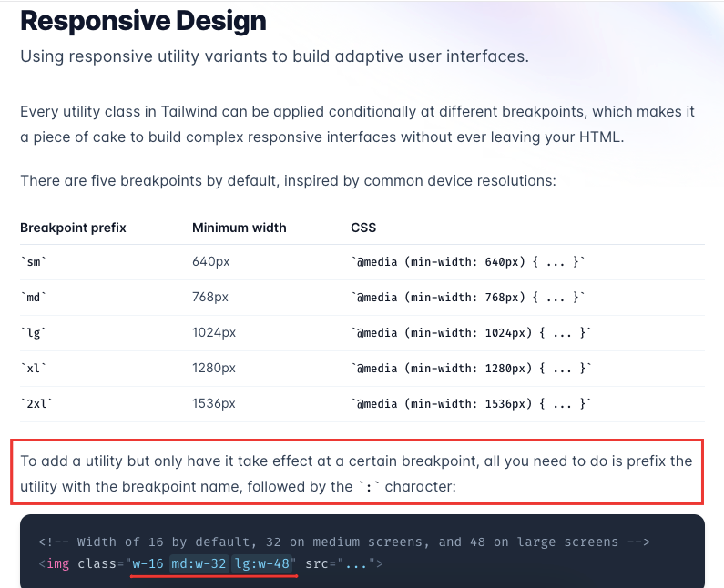Select the `2xl` prefix cell
The width and height of the screenshot is (724, 588).
click(x=36, y=404)
